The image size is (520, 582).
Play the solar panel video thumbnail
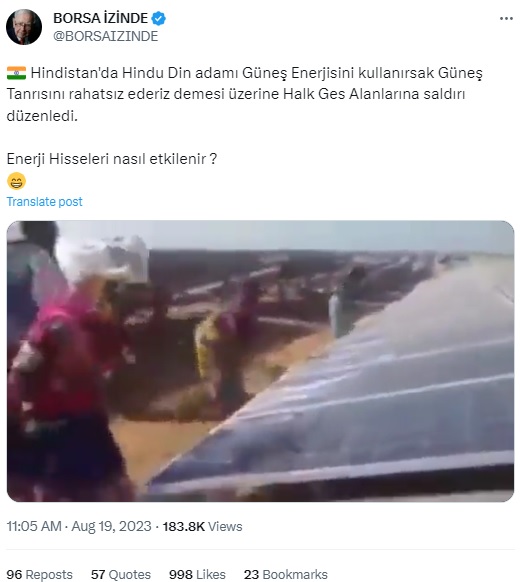click(x=260, y=361)
